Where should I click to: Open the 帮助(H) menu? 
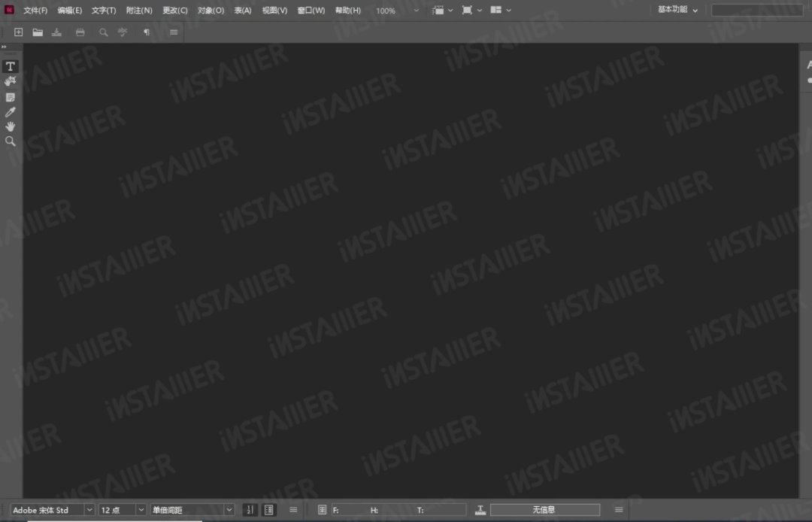click(x=348, y=11)
